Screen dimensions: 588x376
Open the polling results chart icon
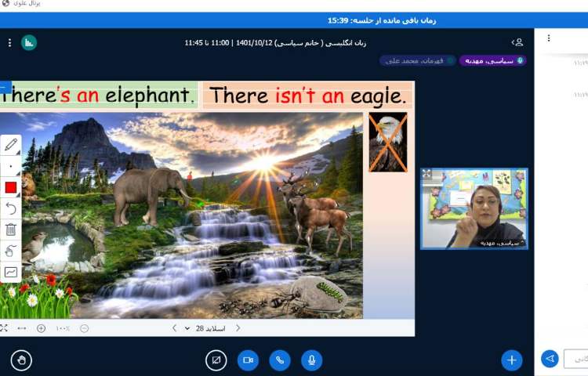29,42
